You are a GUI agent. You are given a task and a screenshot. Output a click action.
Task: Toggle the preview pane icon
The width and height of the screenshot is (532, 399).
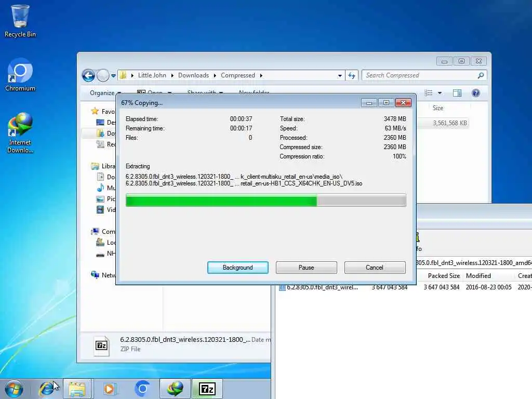457,93
